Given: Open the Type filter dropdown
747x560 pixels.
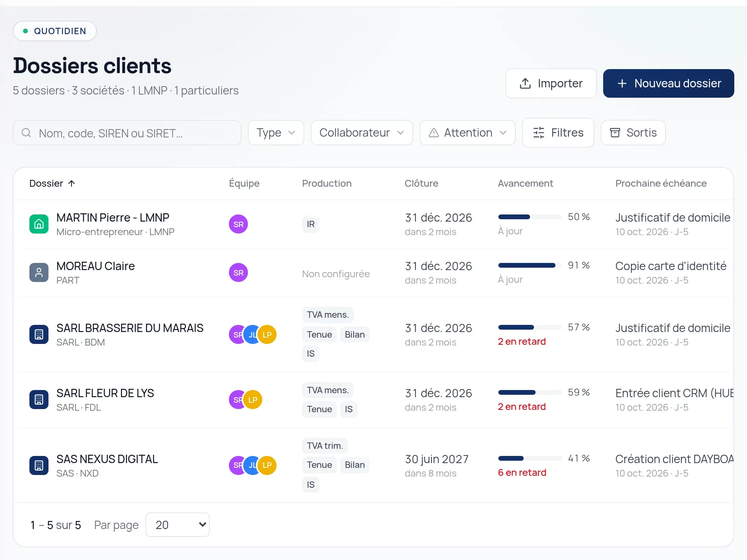Looking at the screenshot, I should (276, 133).
